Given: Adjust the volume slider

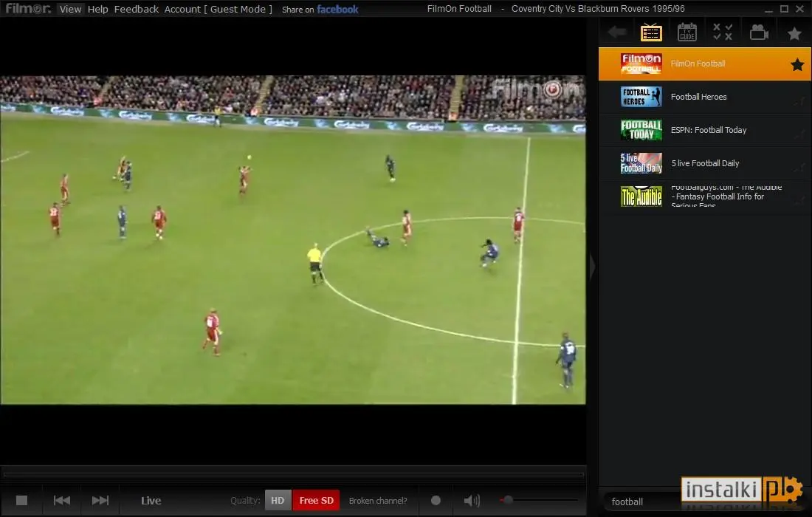Looking at the screenshot, I should (x=539, y=500).
